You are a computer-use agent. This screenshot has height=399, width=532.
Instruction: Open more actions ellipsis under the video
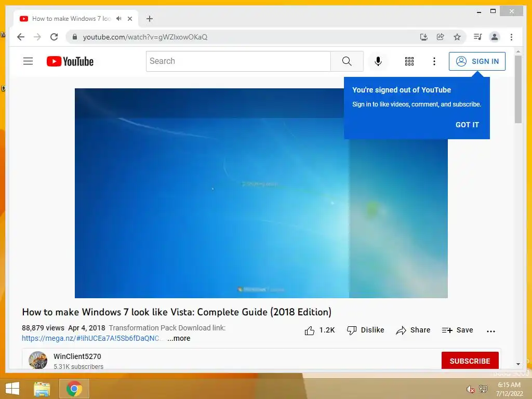[490, 331]
